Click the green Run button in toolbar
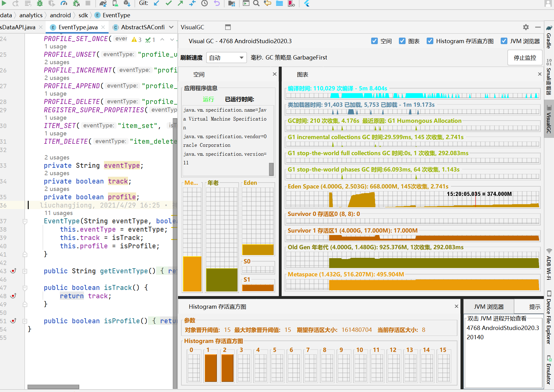 point(4,3)
